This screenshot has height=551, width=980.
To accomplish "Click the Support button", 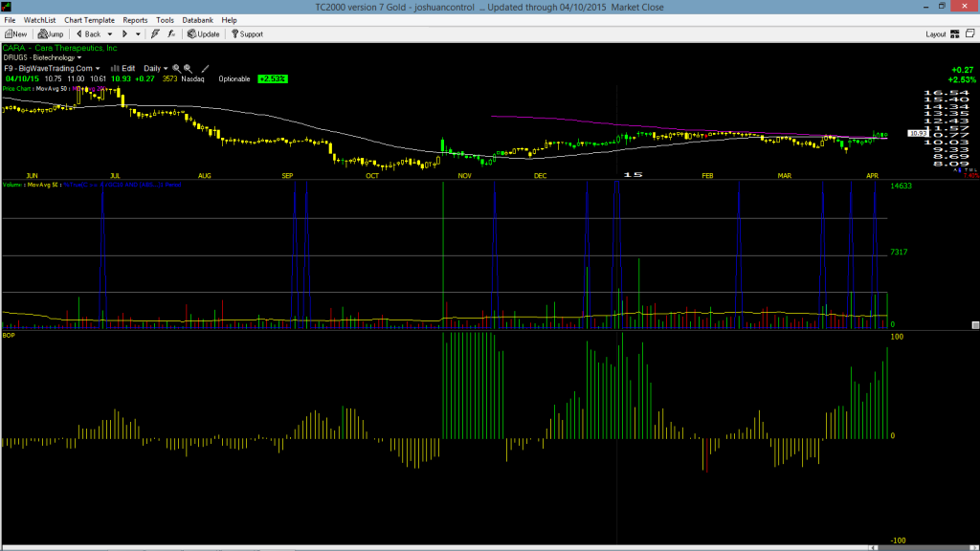I will tap(248, 33).
